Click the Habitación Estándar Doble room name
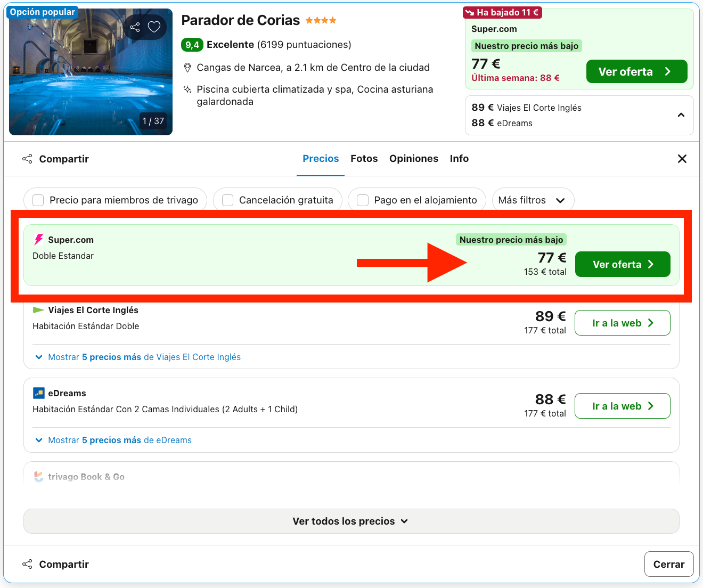This screenshot has width=703, height=588. pos(86,326)
